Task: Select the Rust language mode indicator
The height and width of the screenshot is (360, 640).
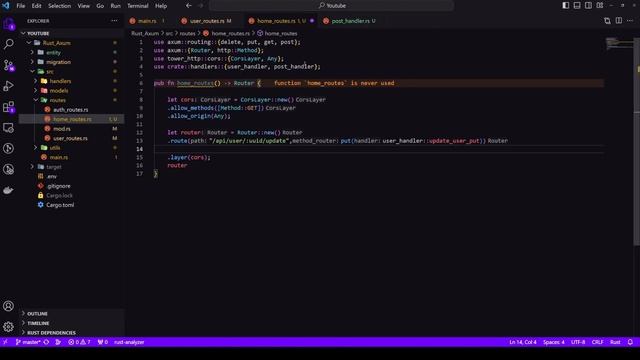Action: 615,342
